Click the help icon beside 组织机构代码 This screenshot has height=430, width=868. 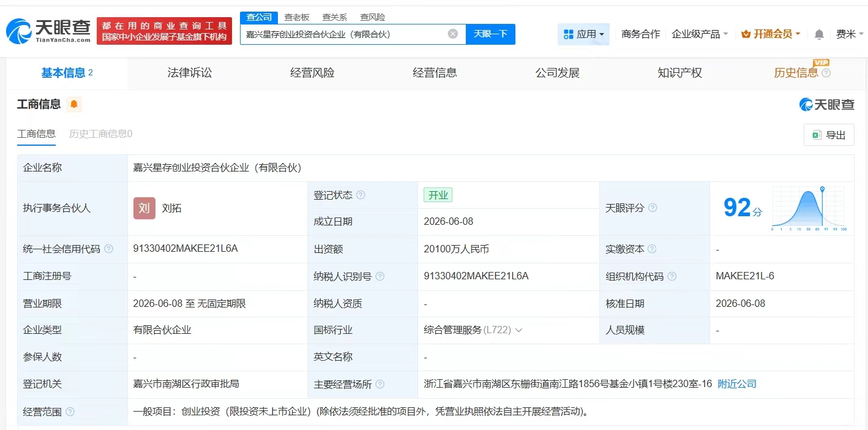point(672,276)
